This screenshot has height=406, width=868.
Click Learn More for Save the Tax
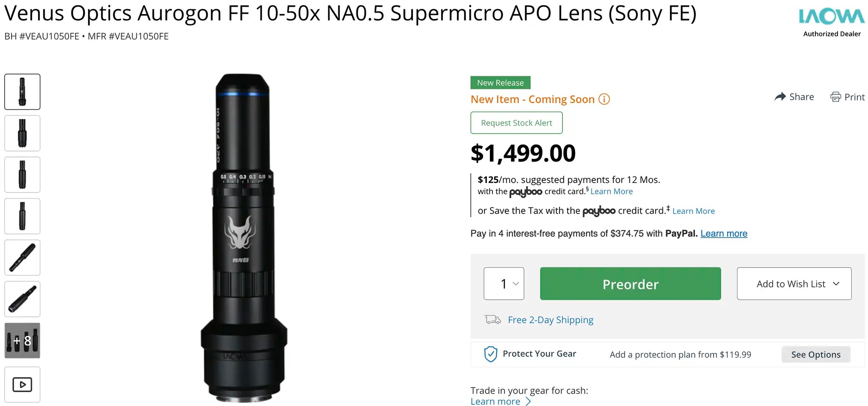click(x=693, y=211)
